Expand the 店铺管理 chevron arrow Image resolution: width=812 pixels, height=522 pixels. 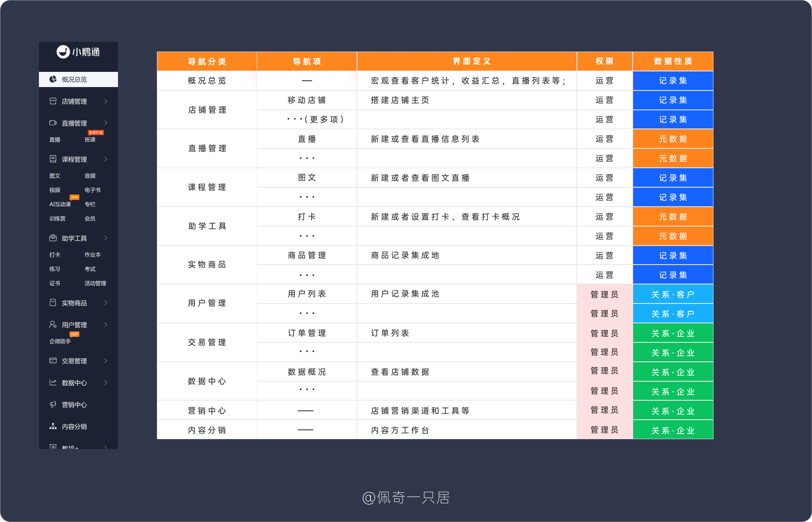coord(106,101)
